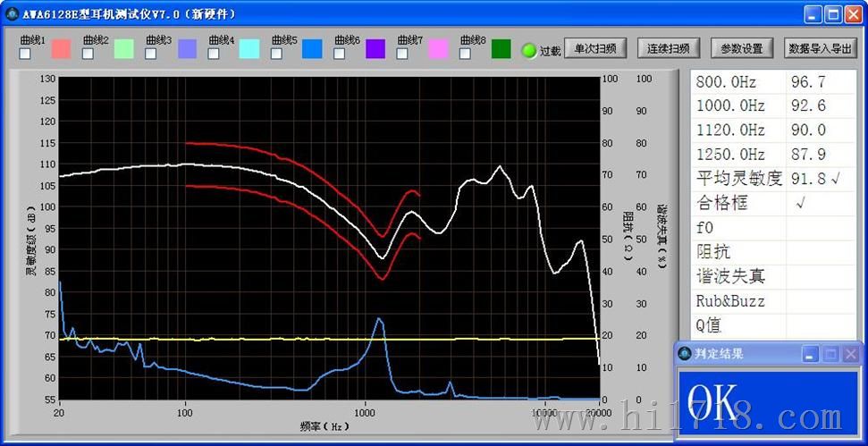Click the 87.9 value cell

click(x=809, y=155)
